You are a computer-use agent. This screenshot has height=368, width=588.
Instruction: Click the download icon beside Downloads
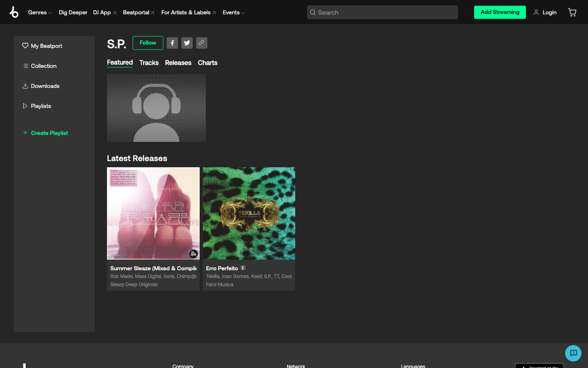(x=25, y=86)
